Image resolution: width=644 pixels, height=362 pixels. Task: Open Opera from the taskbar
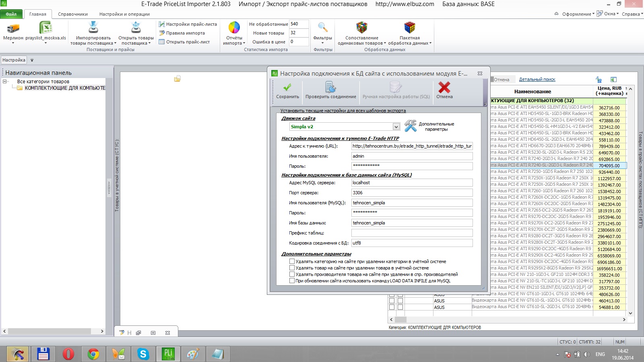click(x=68, y=354)
